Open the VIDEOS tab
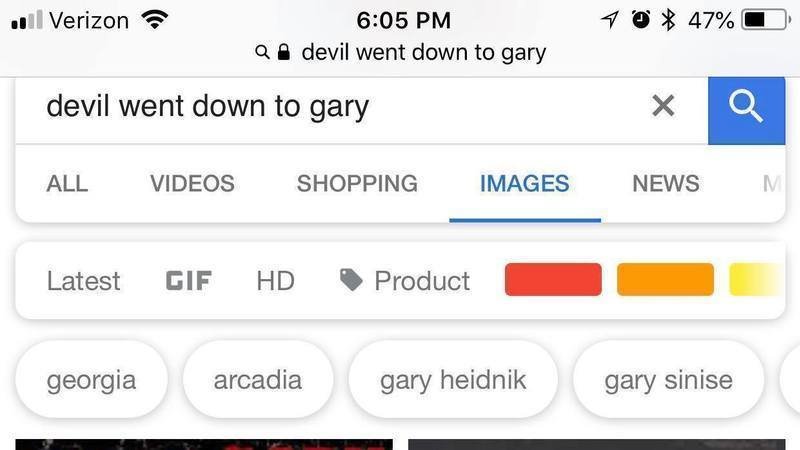800x450 pixels. (192, 184)
